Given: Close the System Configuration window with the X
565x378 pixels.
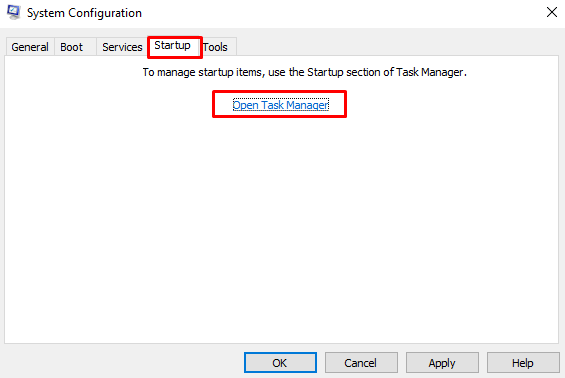Looking at the screenshot, I should 551,12.
